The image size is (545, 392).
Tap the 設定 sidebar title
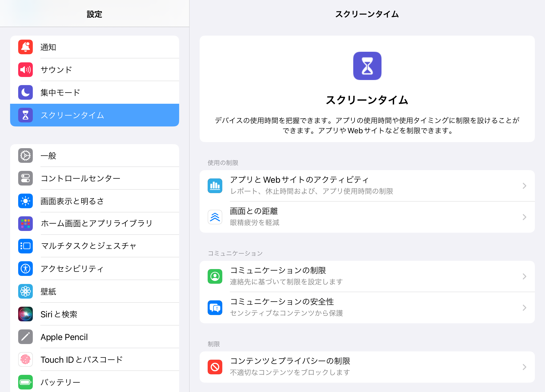pos(94,14)
